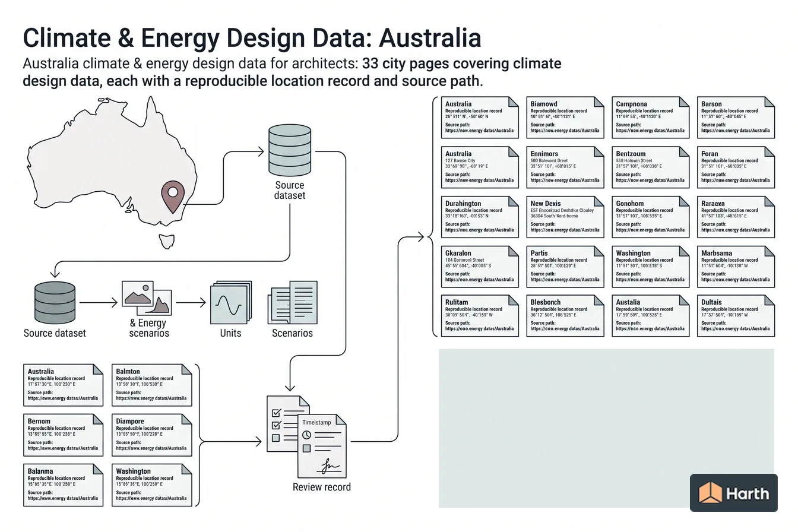Click the "Bernom" card title
The height and width of the screenshot is (532, 798).
tap(39, 422)
